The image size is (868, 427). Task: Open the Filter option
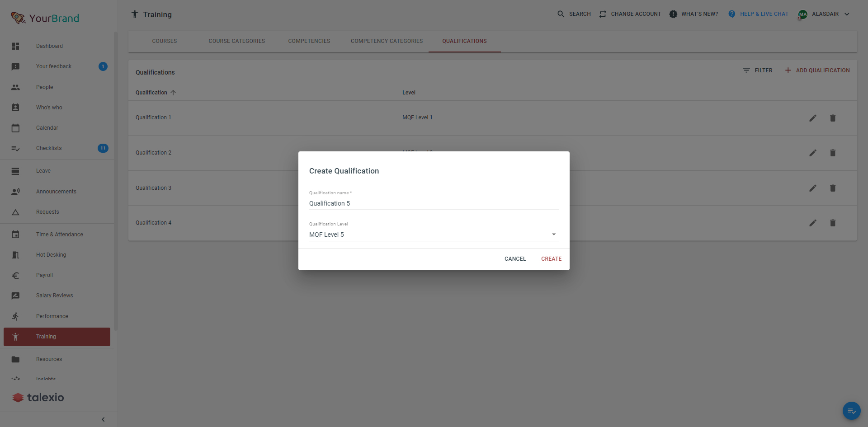(758, 70)
